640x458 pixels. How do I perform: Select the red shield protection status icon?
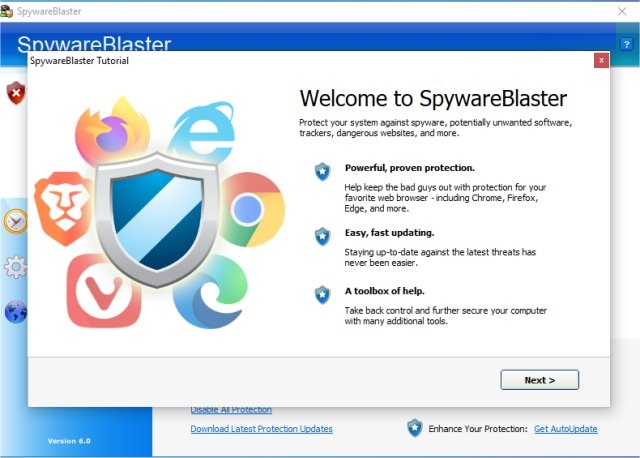coord(16,93)
